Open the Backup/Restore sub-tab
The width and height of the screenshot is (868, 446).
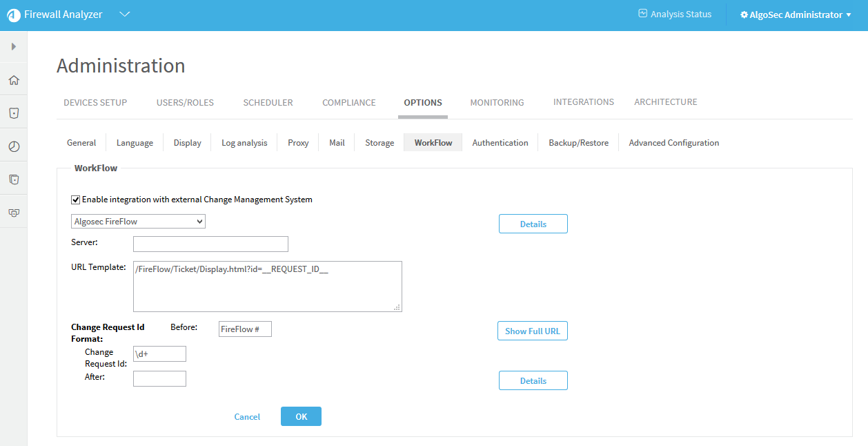click(x=578, y=143)
